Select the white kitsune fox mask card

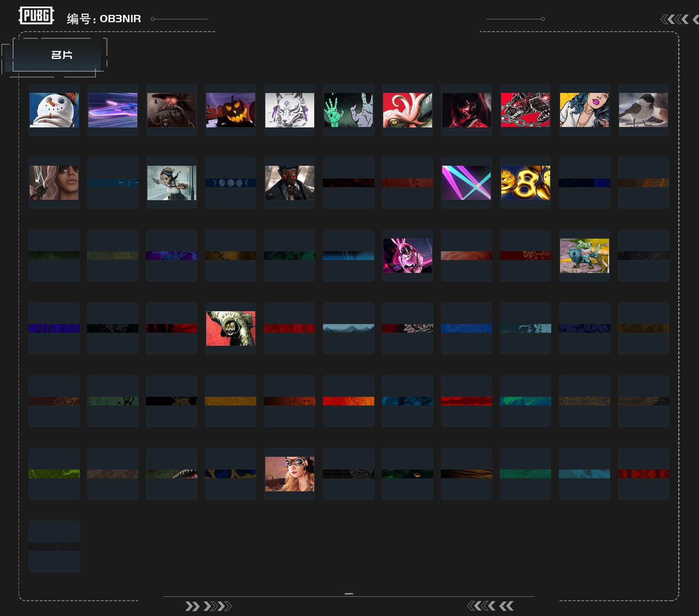pyautogui.click(x=289, y=110)
